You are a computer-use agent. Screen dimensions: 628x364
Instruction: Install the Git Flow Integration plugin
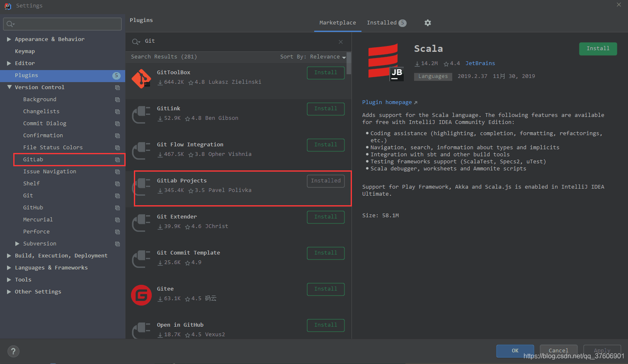click(x=326, y=145)
